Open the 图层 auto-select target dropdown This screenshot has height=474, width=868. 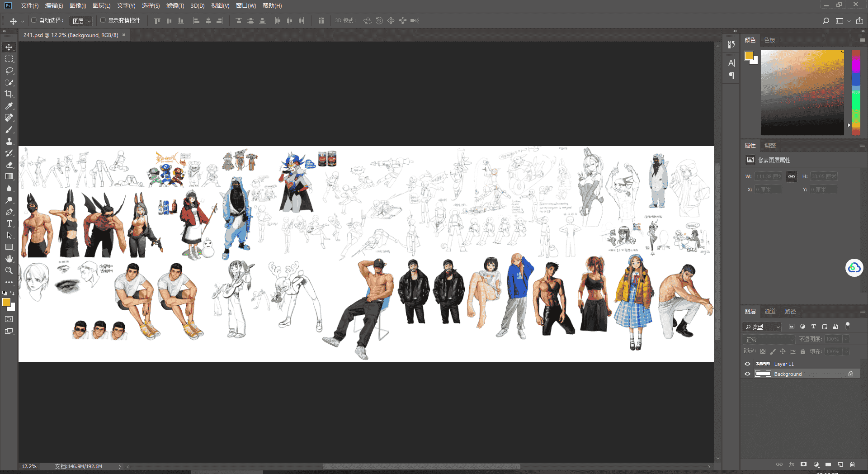click(x=81, y=21)
